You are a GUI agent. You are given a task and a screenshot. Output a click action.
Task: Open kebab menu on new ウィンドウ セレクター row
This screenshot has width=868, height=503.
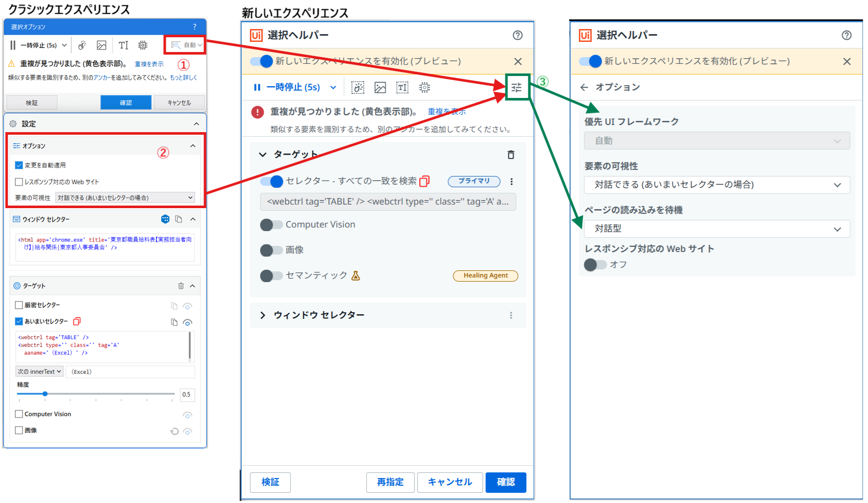511,315
